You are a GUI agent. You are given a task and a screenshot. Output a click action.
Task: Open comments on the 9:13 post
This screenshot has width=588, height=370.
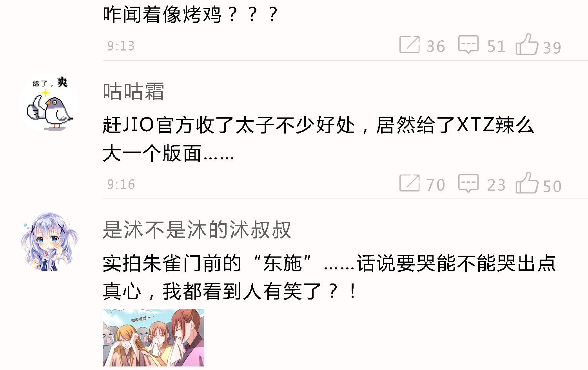(x=468, y=45)
